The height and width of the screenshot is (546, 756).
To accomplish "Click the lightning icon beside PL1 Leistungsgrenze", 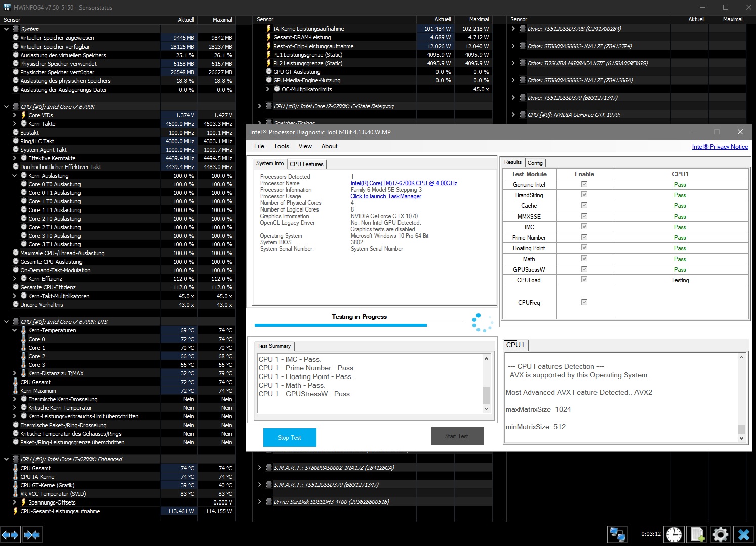I will coord(269,55).
